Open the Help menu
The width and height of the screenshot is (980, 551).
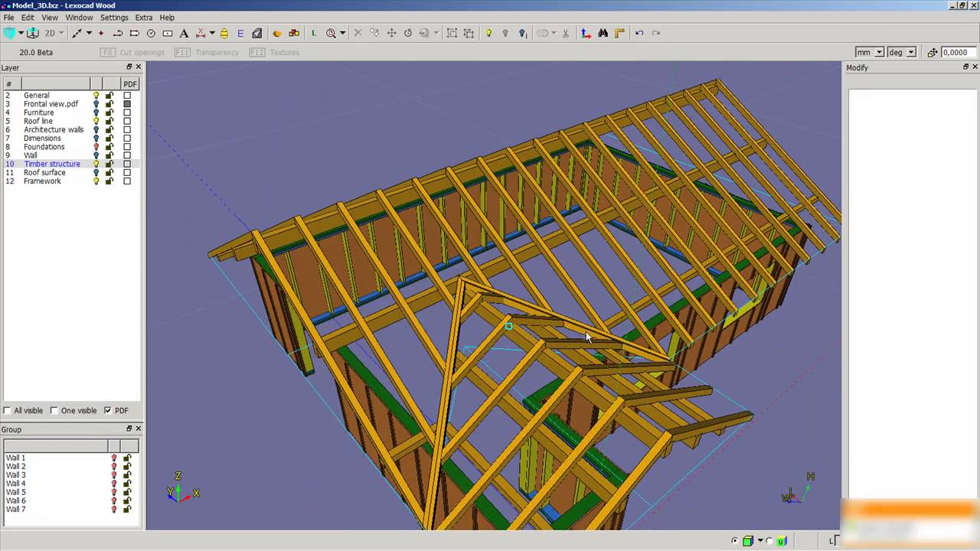167,17
